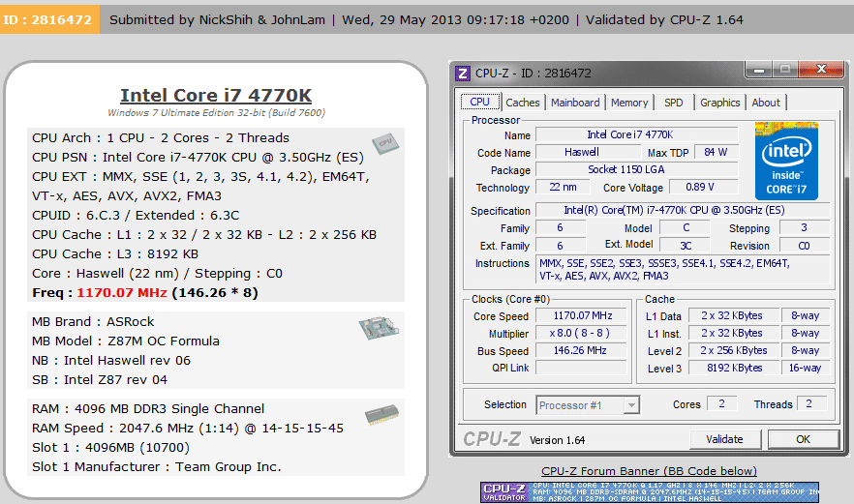This screenshot has height=504, width=854.
Task: Click the Level 3 16-way field
Action: [x=806, y=368]
